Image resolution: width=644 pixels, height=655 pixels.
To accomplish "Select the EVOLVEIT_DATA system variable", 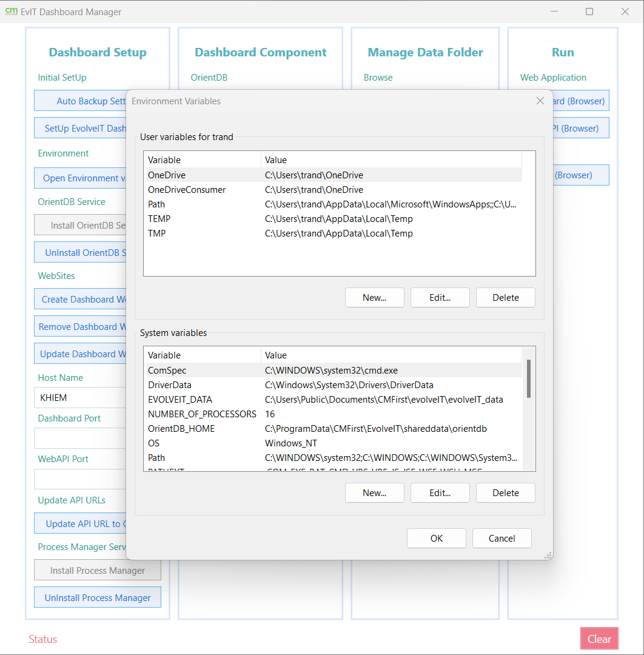I will pos(333,400).
